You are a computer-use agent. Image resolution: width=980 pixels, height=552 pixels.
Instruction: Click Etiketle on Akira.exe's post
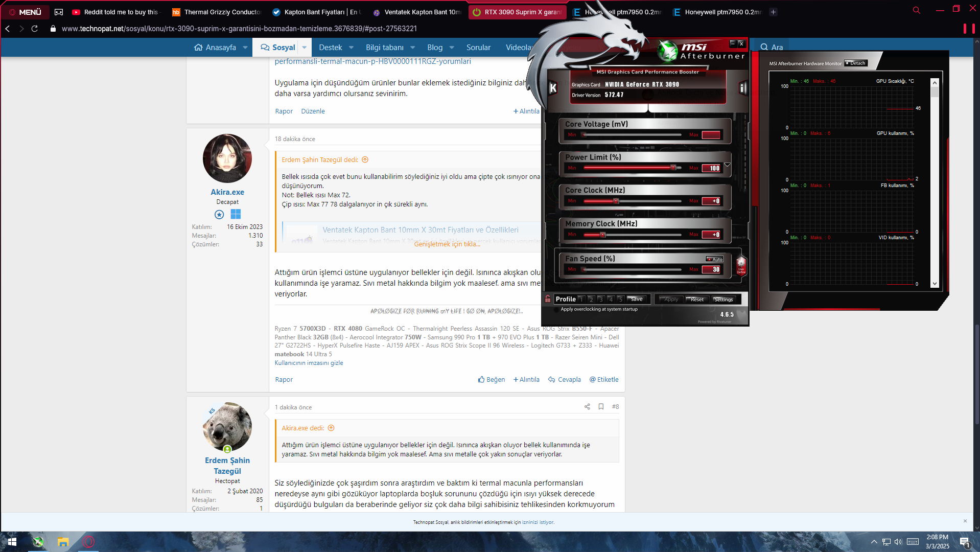[x=604, y=380]
